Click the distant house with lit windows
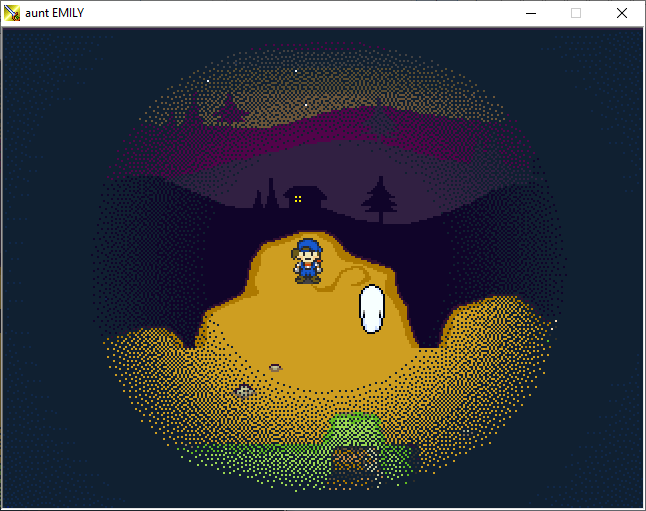646x511 pixels. click(304, 198)
